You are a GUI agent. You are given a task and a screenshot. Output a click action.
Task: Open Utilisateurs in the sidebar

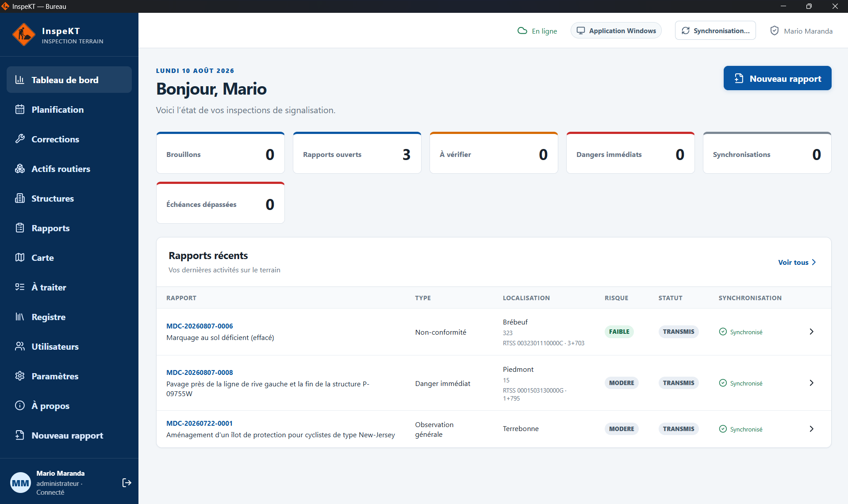69,346
